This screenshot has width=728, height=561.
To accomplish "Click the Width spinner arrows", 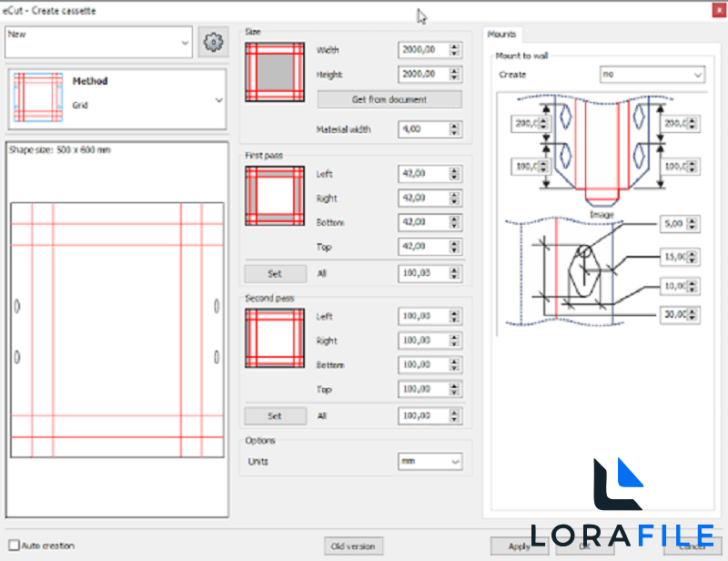I will [455, 50].
